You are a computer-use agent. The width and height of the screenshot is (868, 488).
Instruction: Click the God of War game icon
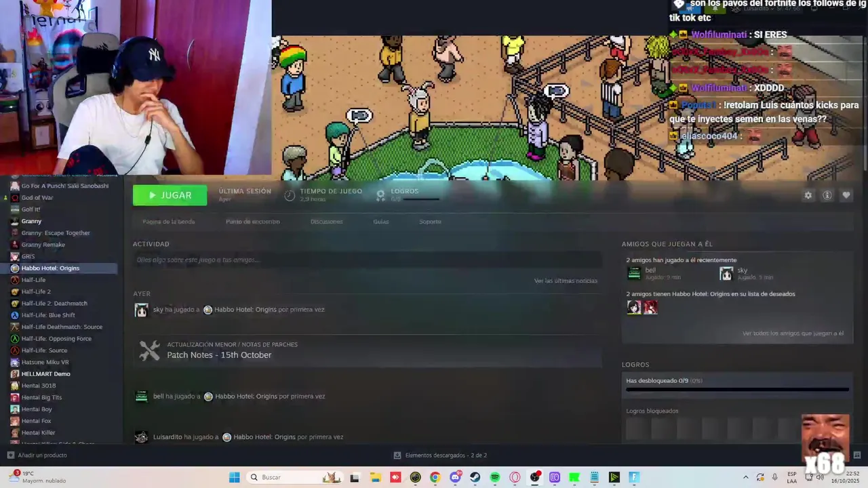(15, 198)
